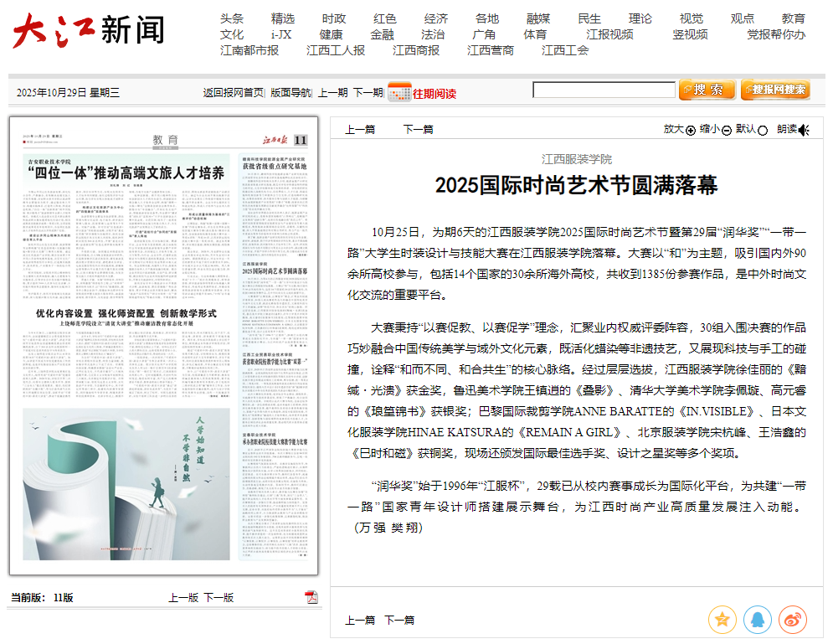Focus the search text input field
833x644 pixels.
pos(604,90)
